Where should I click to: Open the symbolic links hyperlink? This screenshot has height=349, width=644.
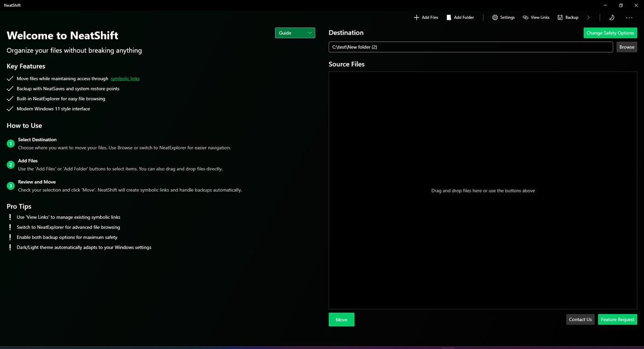125,79
